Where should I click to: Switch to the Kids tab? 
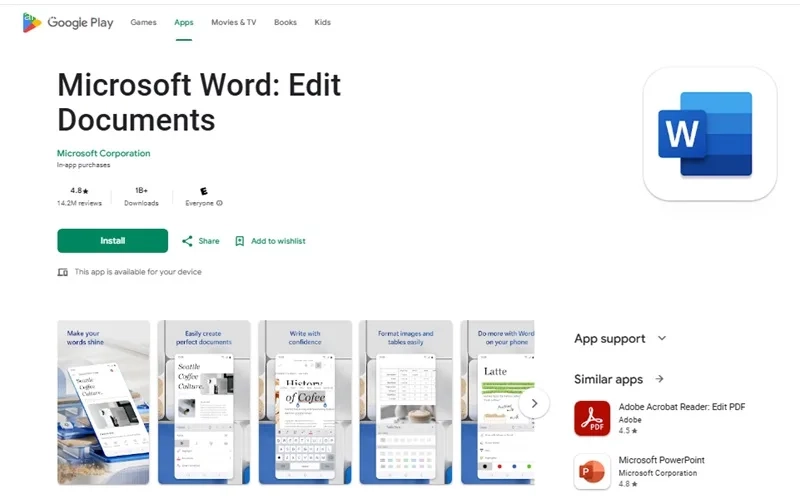click(x=322, y=22)
